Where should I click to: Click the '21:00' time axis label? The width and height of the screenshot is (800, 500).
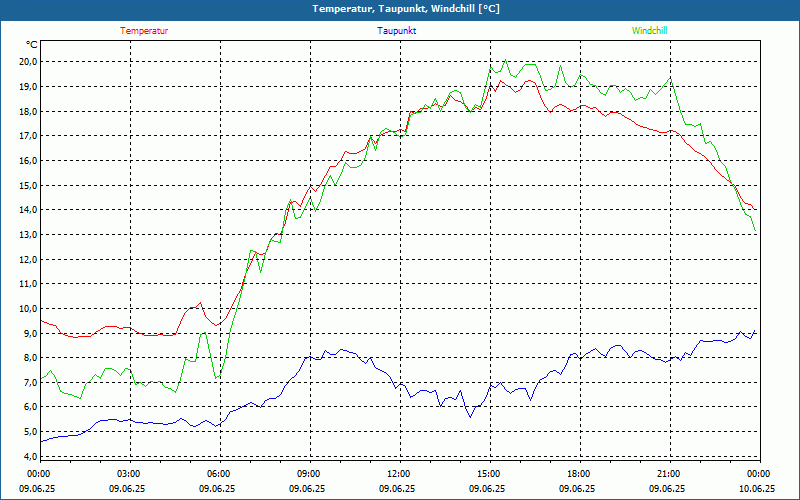pyautogui.click(x=670, y=474)
